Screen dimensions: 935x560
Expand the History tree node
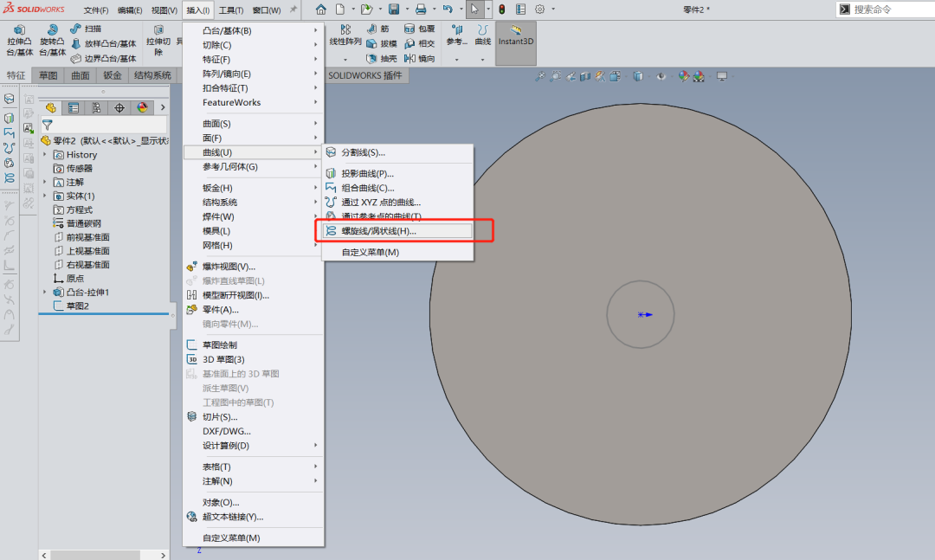click(46, 155)
